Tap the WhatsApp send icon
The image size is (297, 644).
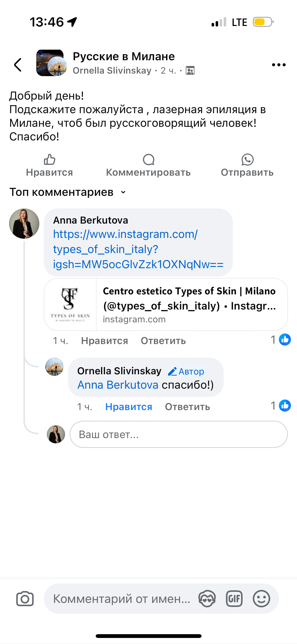coord(247,160)
